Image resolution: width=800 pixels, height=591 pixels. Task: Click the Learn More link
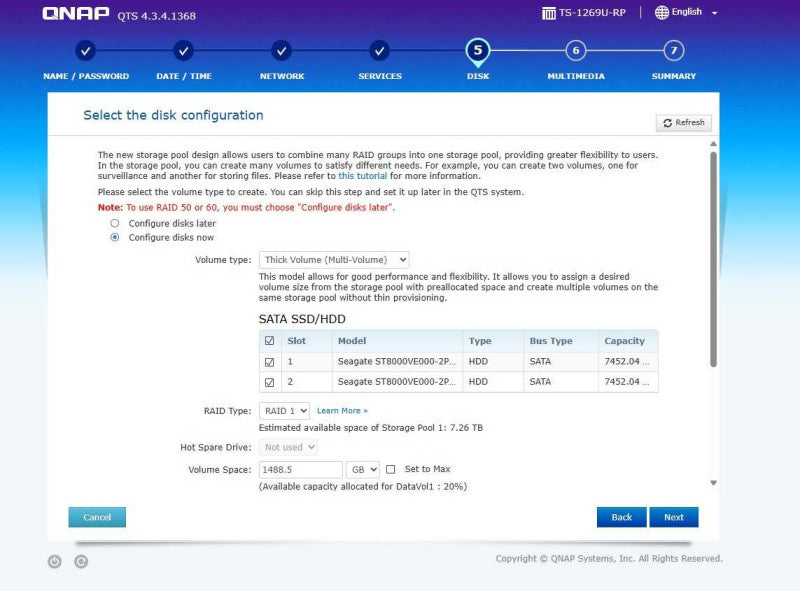click(x=342, y=411)
